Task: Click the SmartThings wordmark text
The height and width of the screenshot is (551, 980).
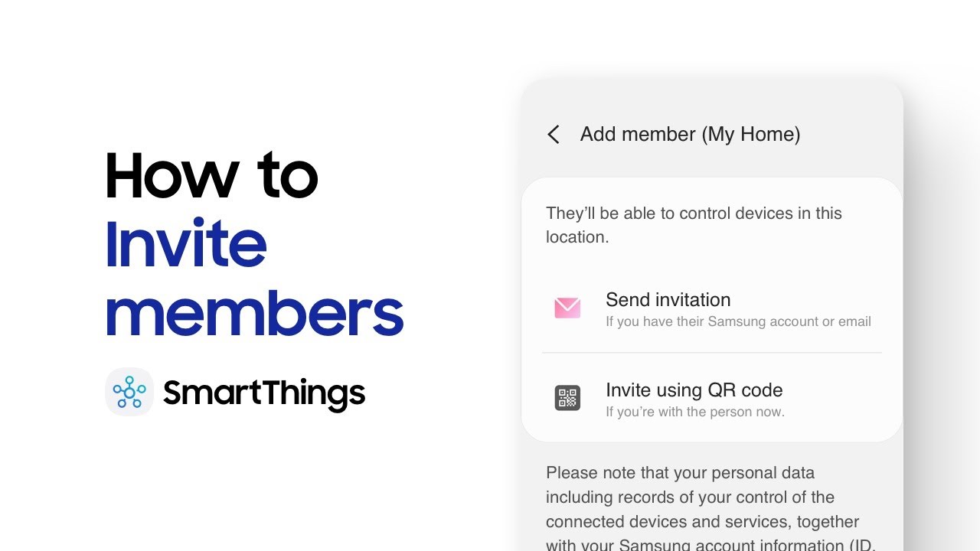Action: coord(264,393)
